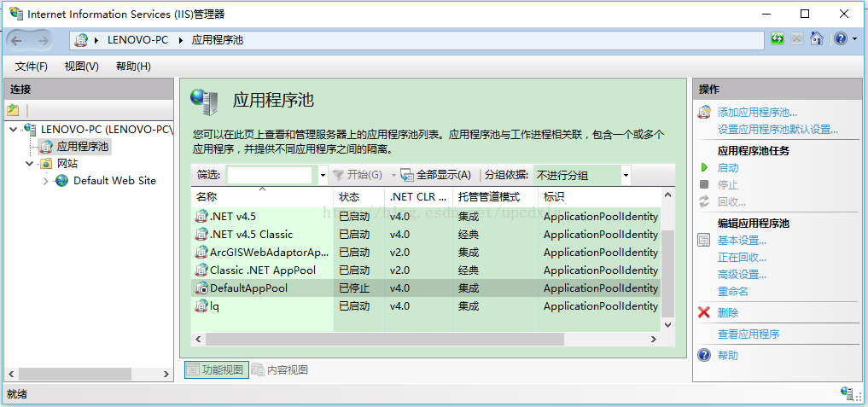The image size is (868, 407).
Task: Click the 回收 recycle arrows icon
Action: pyautogui.click(x=704, y=201)
